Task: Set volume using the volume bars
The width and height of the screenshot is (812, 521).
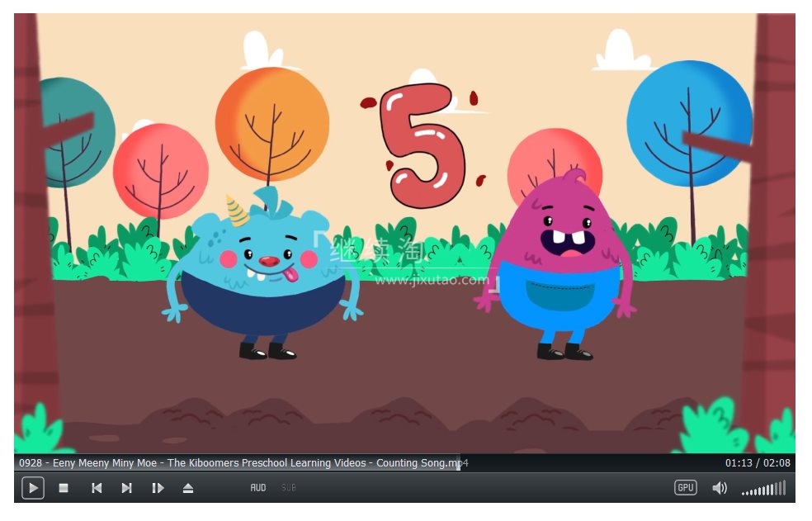Action: tap(763, 489)
